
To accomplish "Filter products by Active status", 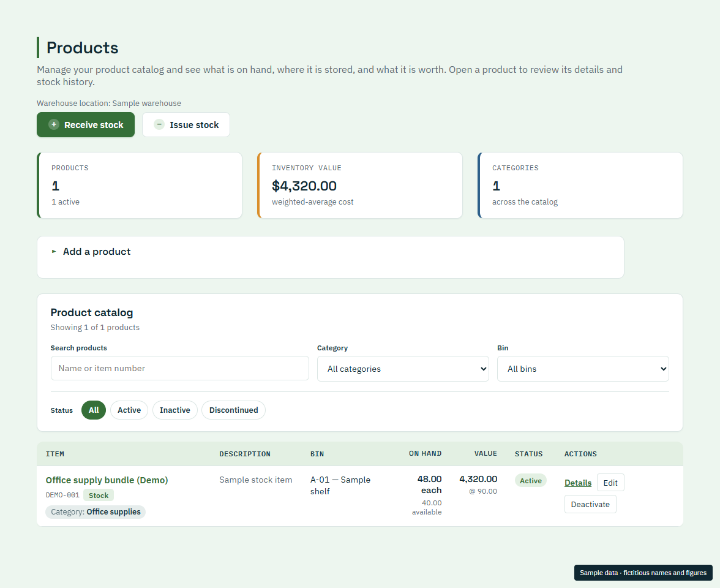I will (129, 410).
